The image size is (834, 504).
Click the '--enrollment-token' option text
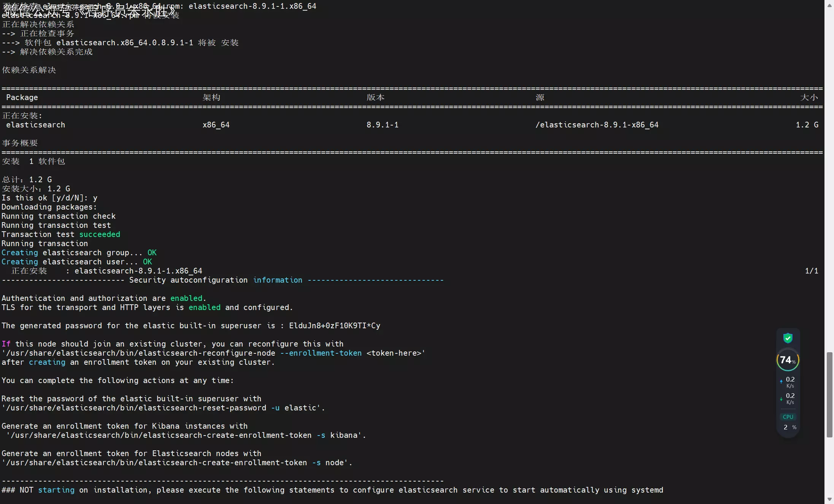pos(321,353)
